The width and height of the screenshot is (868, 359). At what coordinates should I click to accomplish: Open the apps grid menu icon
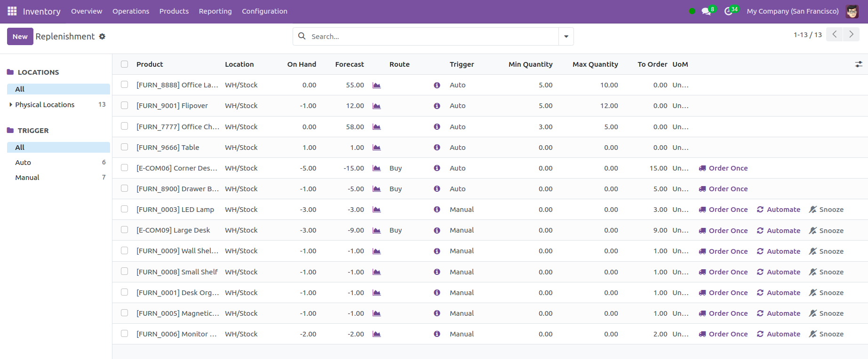coord(12,11)
